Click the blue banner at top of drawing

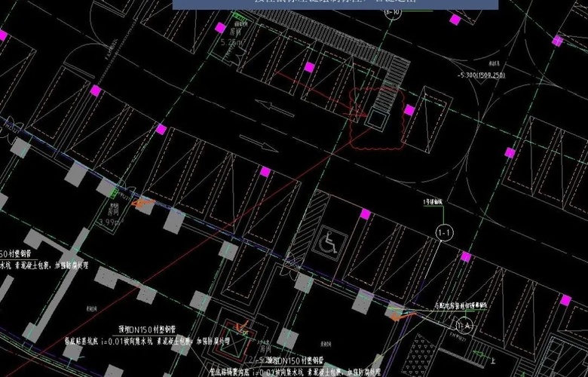(335, 4)
